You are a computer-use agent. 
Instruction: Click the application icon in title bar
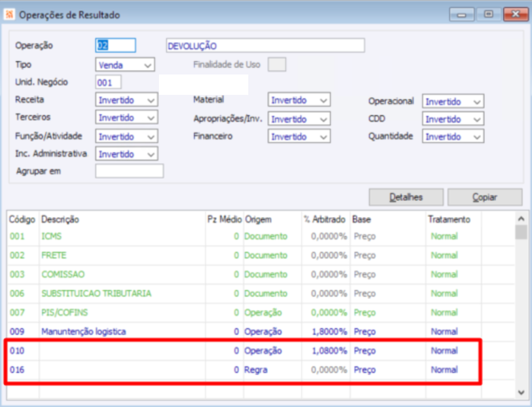click(x=9, y=14)
